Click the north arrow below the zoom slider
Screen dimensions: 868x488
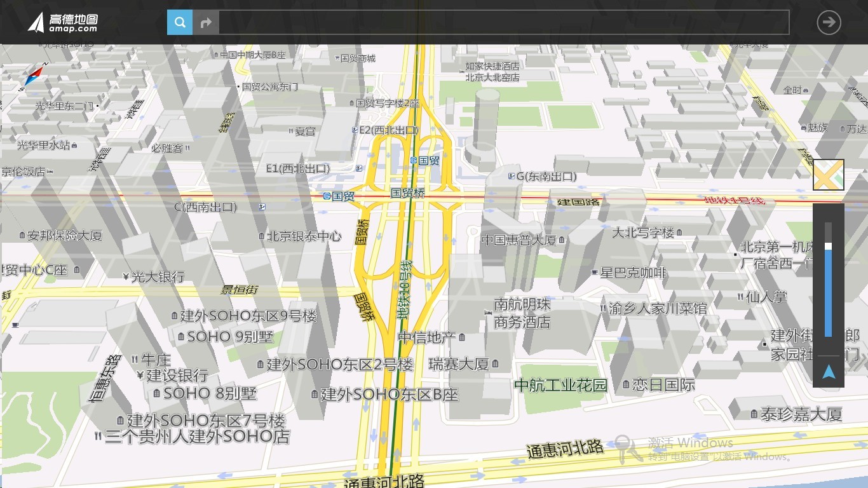point(828,372)
